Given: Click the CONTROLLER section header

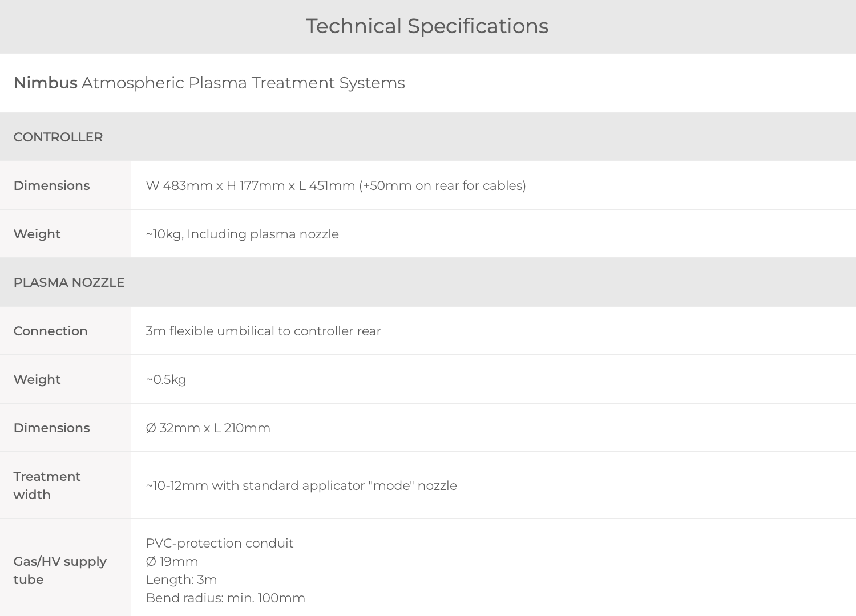Looking at the screenshot, I should tap(58, 137).
